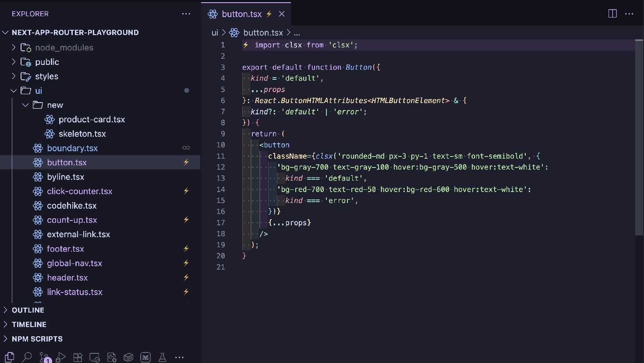Viewport: 644px width, 363px height.
Task: Open Run and Debug view
Action: [x=61, y=357]
